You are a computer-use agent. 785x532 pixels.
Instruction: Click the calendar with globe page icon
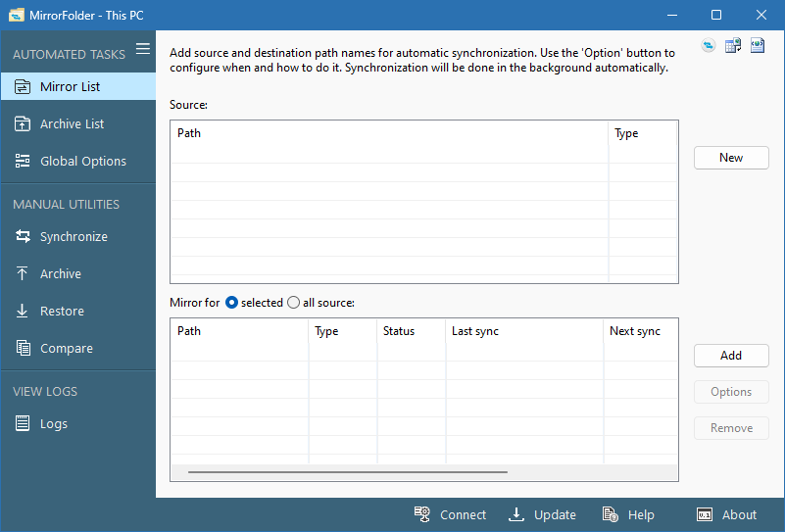click(x=733, y=45)
